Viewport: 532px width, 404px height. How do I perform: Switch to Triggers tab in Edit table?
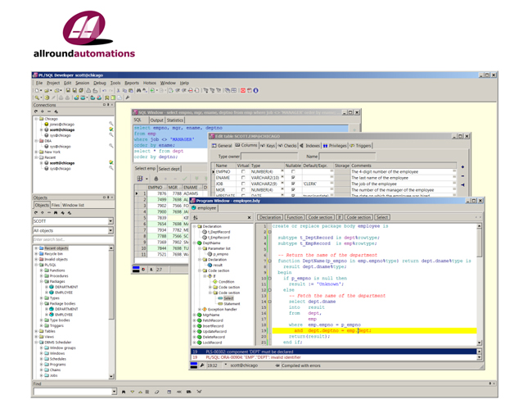coord(361,145)
